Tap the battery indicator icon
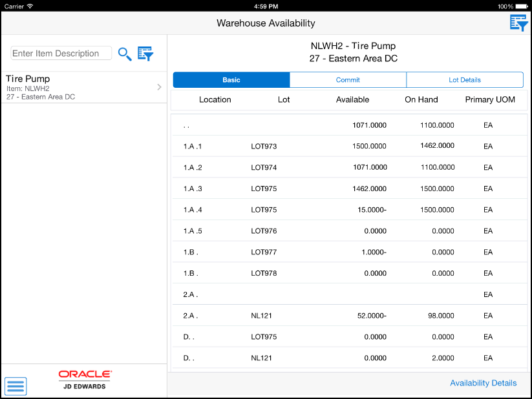The height and width of the screenshot is (399, 532). click(522, 6)
